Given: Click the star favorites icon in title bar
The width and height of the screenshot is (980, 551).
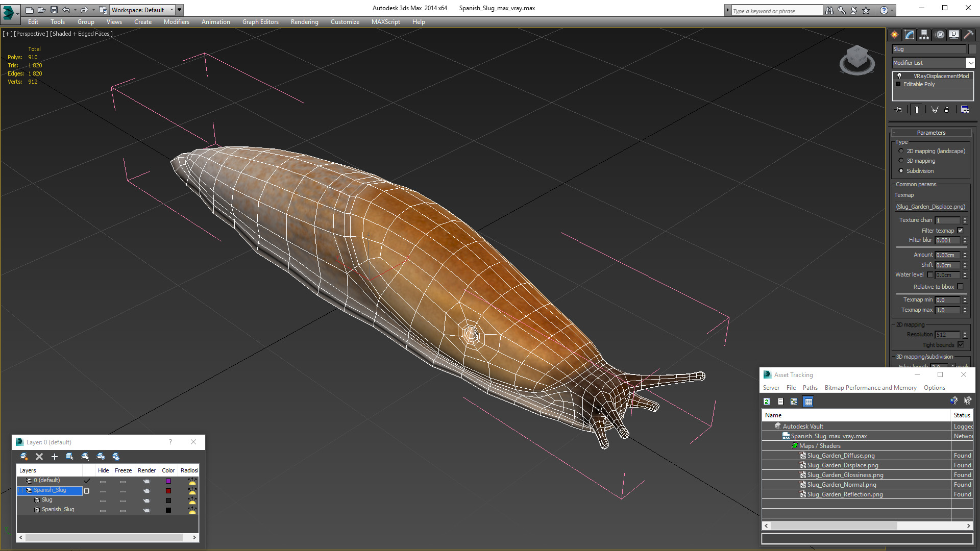Looking at the screenshot, I should coord(866,10).
